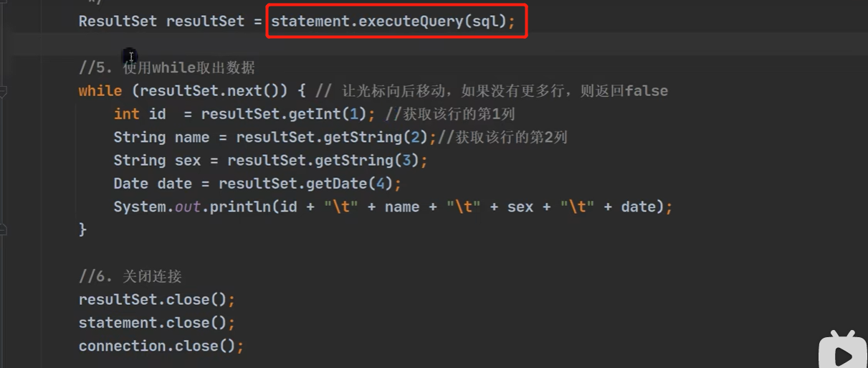Click comment '//6. 关闭连接'
The height and width of the screenshot is (368, 868).
coord(131,276)
